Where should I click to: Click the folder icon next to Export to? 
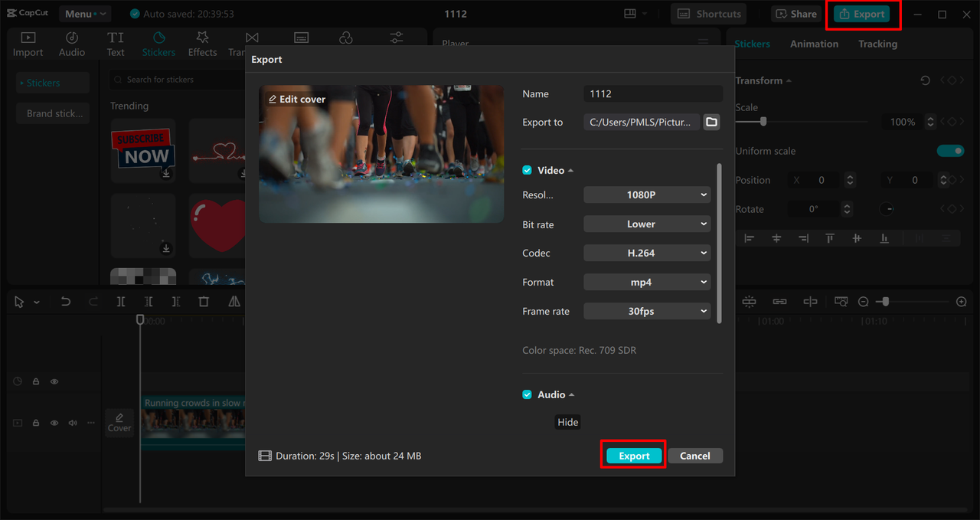(711, 122)
